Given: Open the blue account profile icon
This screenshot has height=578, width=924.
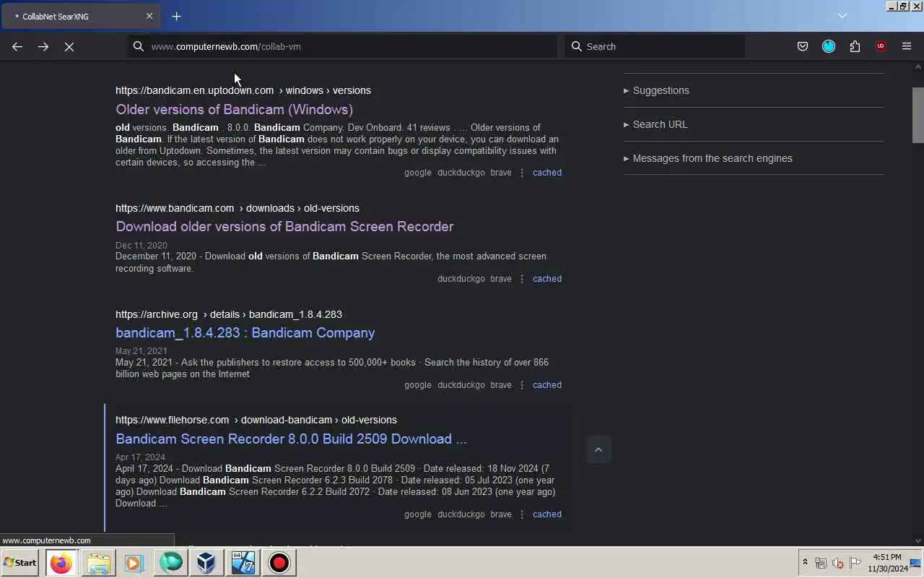Looking at the screenshot, I should point(829,46).
